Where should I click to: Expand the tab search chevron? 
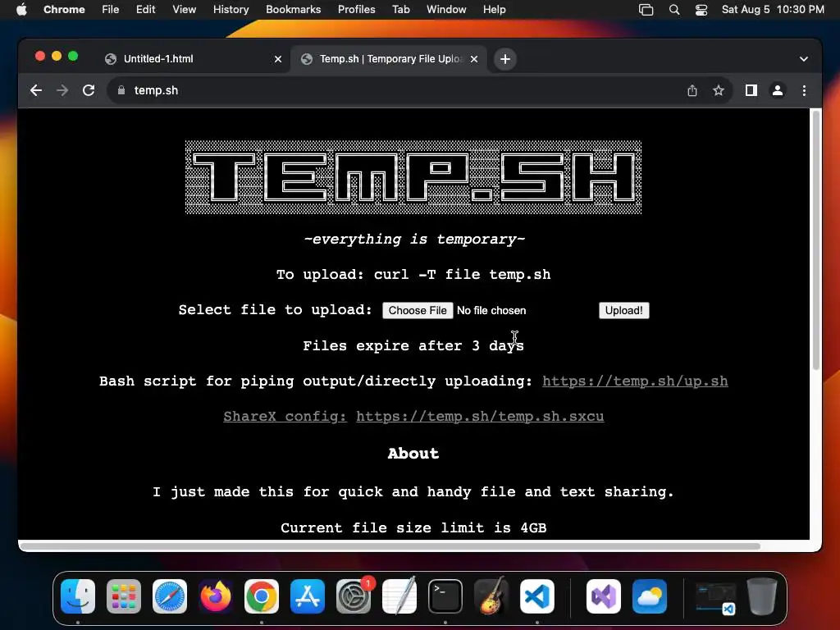pos(804,59)
